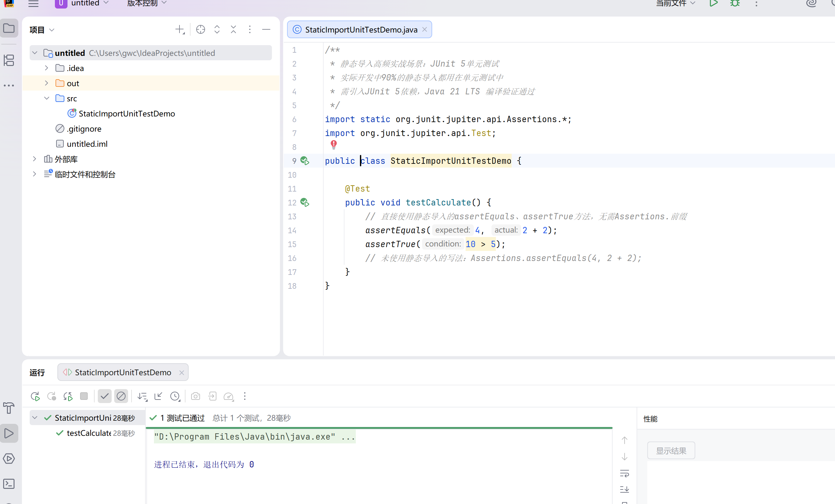This screenshot has width=835, height=504.
Task: Open the Terminal tool window icon
Action: coord(9,484)
